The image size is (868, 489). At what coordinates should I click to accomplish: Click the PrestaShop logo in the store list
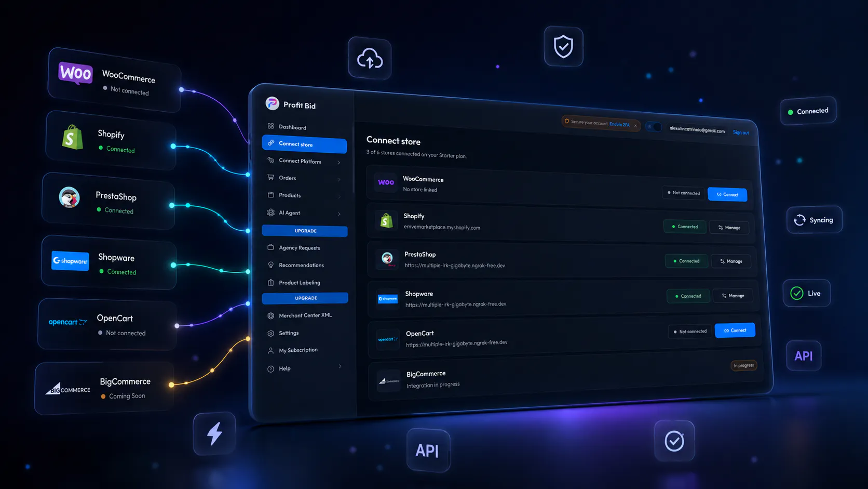click(387, 259)
